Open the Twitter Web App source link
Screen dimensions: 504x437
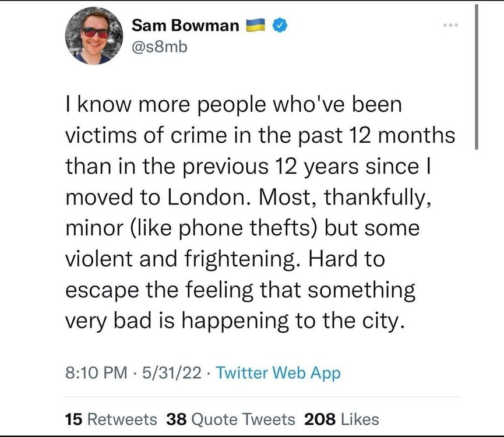[278, 373]
